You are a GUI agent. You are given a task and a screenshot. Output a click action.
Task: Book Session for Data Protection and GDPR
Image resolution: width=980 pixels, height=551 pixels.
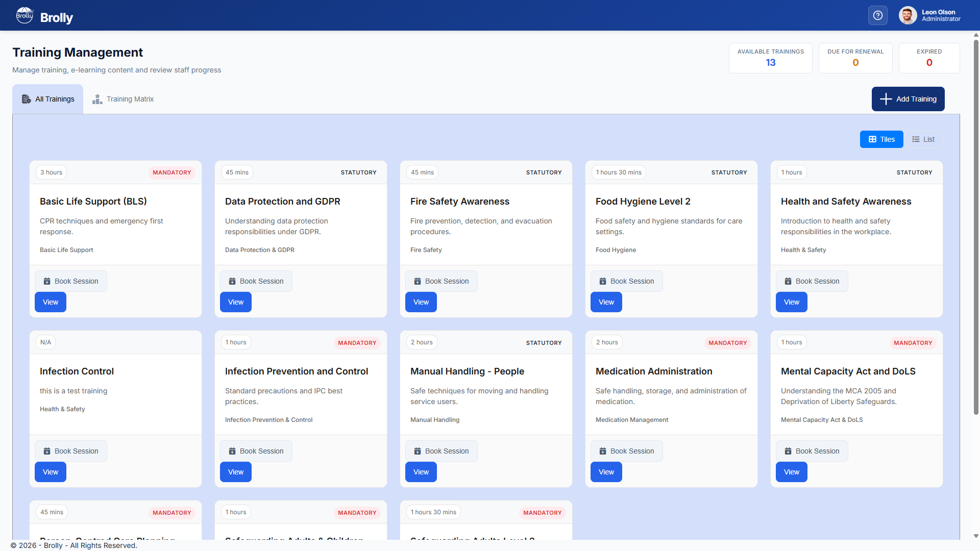point(256,281)
